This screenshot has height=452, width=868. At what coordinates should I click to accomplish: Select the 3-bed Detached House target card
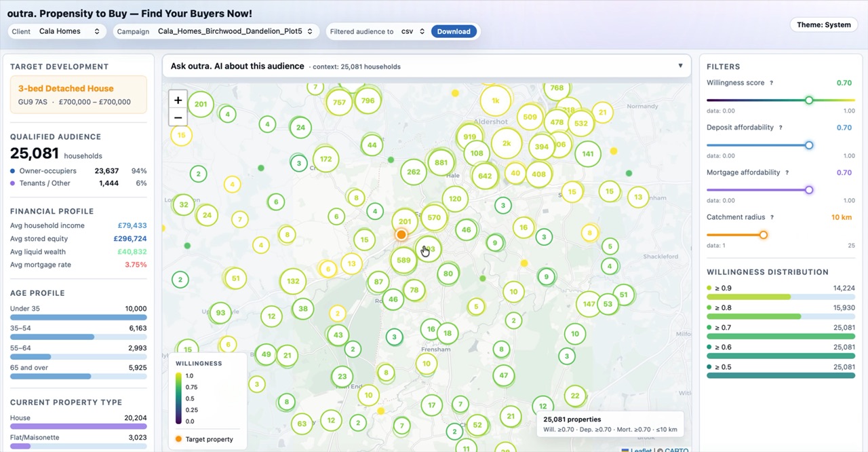[79, 94]
